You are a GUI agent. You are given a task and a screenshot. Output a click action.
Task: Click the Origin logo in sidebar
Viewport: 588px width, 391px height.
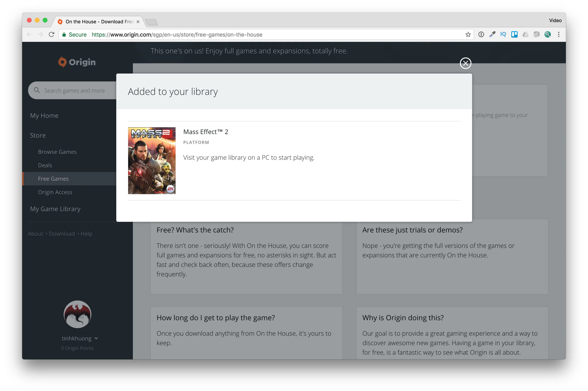(76, 62)
